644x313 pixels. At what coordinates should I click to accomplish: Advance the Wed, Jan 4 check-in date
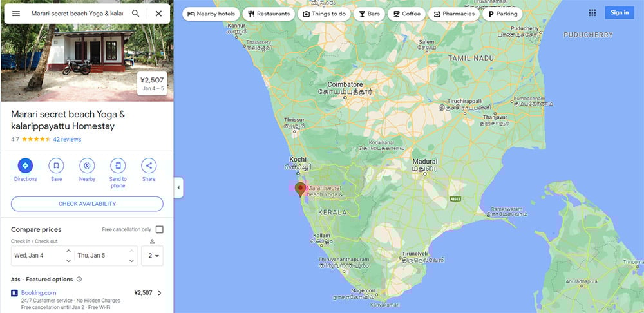(68, 251)
